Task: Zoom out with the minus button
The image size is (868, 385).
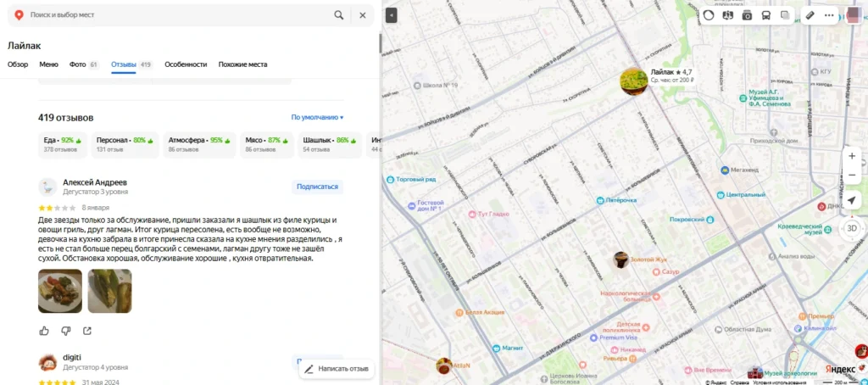Action: click(x=852, y=175)
